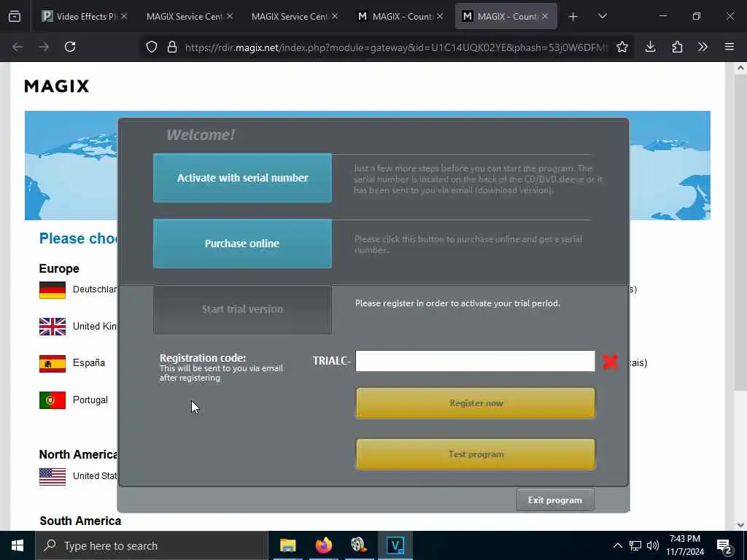Click the United Kingdom flag icon
747x560 pixels.
(x=53, y=327)
